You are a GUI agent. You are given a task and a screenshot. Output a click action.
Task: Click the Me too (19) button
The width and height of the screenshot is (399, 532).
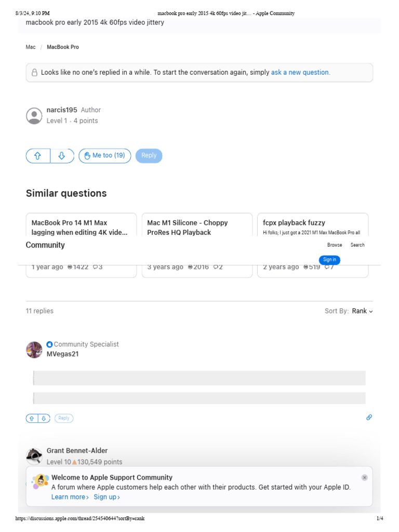tap(104, 156)
